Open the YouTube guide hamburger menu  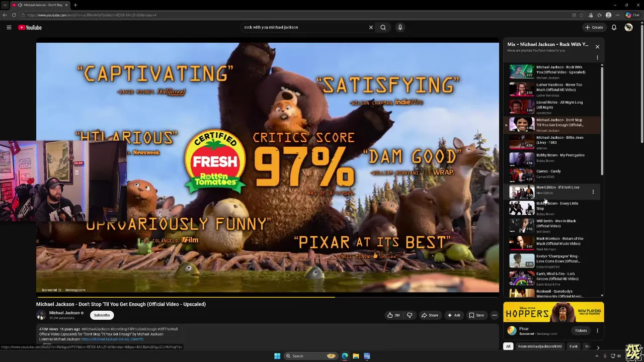click(9, 27)
